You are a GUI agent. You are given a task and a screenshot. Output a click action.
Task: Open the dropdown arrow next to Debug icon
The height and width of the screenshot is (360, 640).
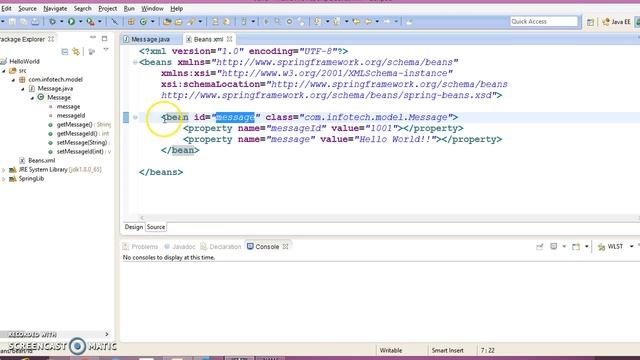61,21
